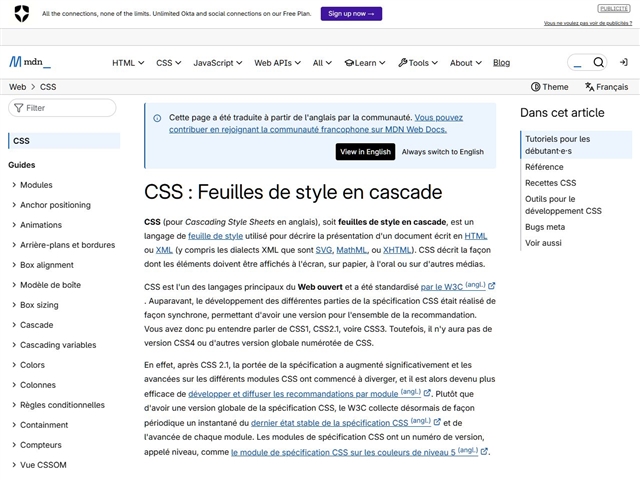The width and height of the screenshot is (640, 480).
Task: Click the PUBLICITÉ ad label
Action: (614, 8)
